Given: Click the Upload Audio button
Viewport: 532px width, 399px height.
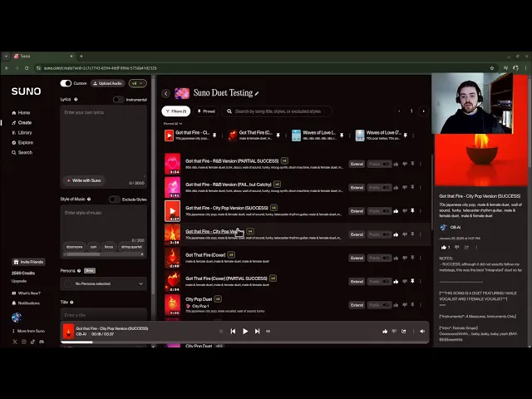Looking at the screenshot, I should point(107,83).
